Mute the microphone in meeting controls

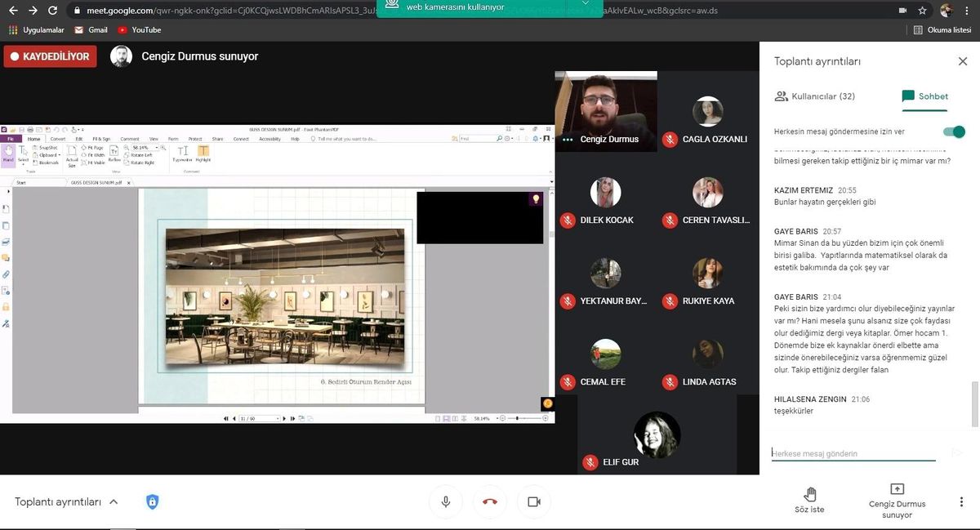click(446, 501)
